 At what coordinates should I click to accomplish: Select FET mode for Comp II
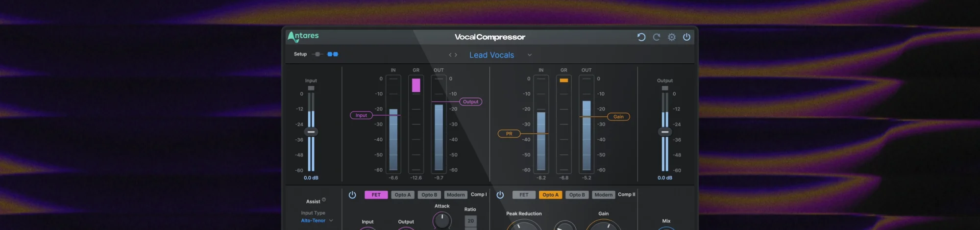coord(524,195)
